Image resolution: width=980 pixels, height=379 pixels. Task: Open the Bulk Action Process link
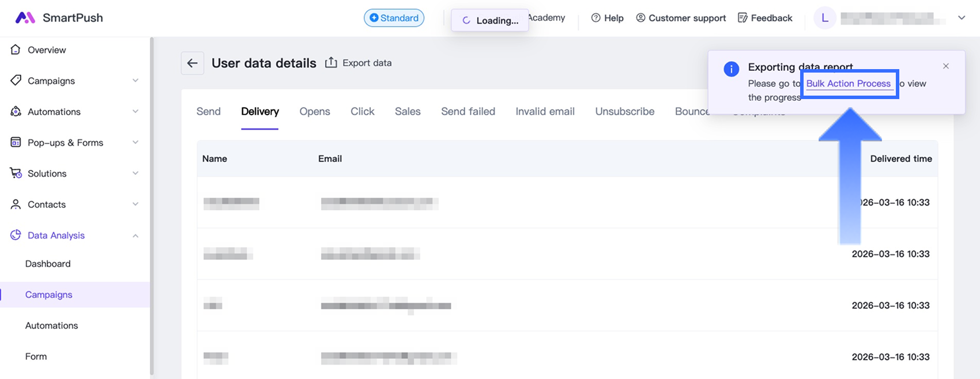[848, 84]
